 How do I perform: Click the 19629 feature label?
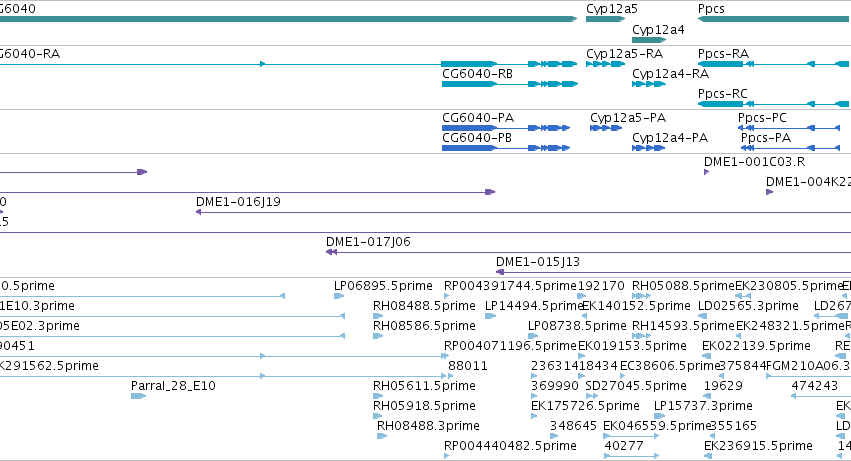[x=723, y=386]
